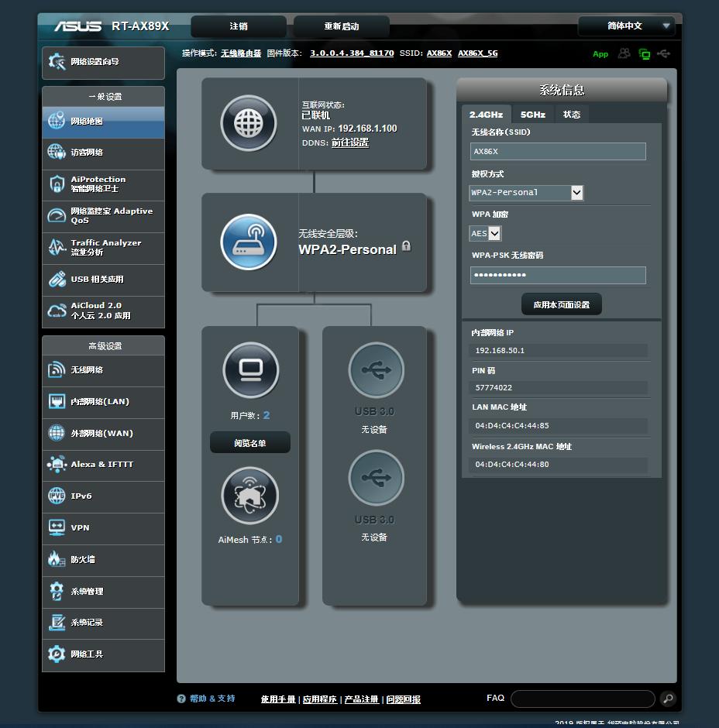Click the 应用本页面设置 apply button

pyautogui.click(x=561, y=304)
